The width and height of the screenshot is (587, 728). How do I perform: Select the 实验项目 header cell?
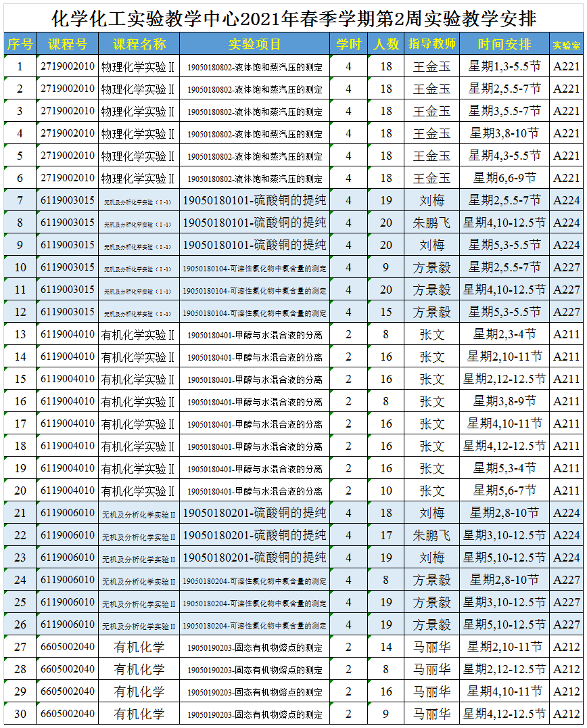(x=255, y=44)
